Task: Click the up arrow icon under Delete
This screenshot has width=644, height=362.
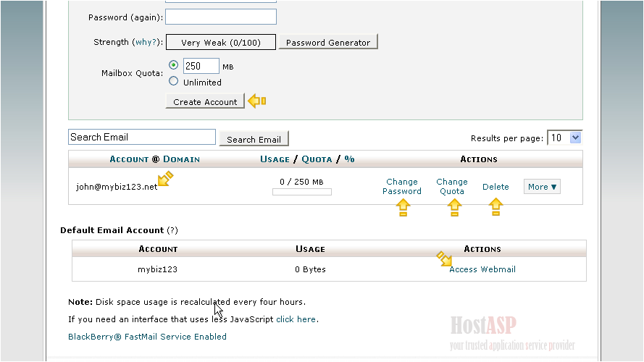Action: 495,208
